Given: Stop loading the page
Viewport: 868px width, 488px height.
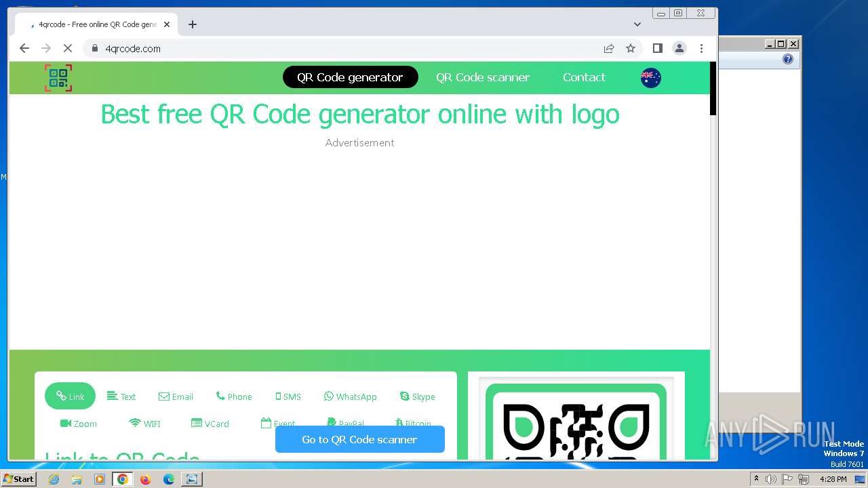Looking at the screenshot, I should 67,48.
